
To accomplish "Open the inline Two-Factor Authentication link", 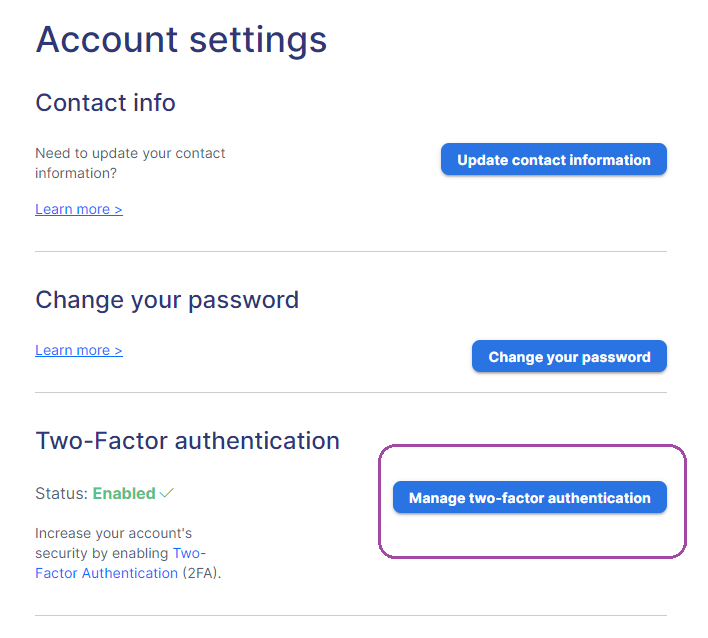I will coord(120,563).
